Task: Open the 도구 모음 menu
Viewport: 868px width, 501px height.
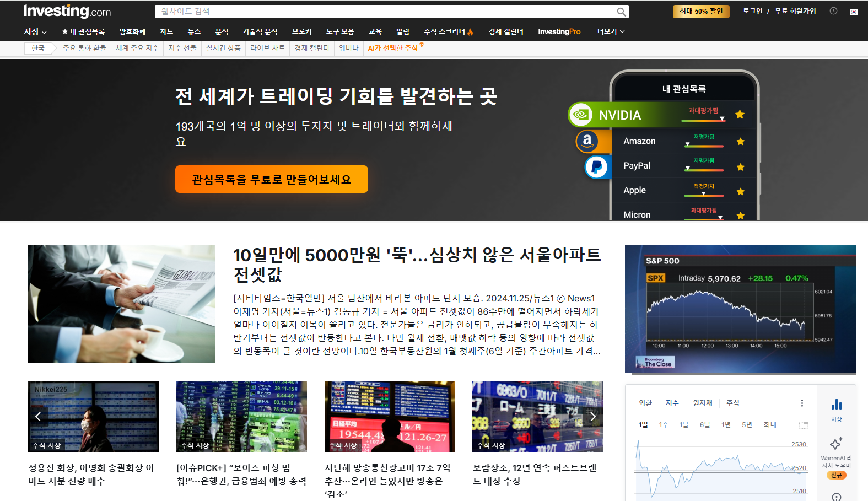Action: (x=340, y=31)
